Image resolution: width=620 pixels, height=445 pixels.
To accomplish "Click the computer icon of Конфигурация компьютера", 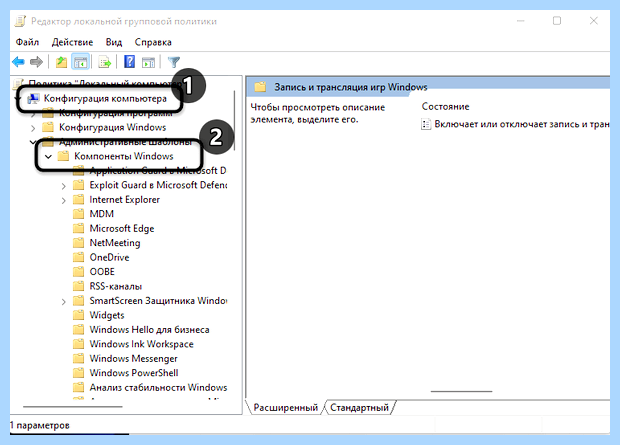I will coord(33,98).
